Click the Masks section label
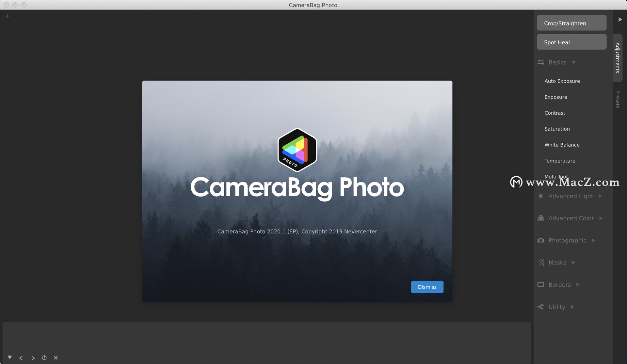 tap(557, 262)
